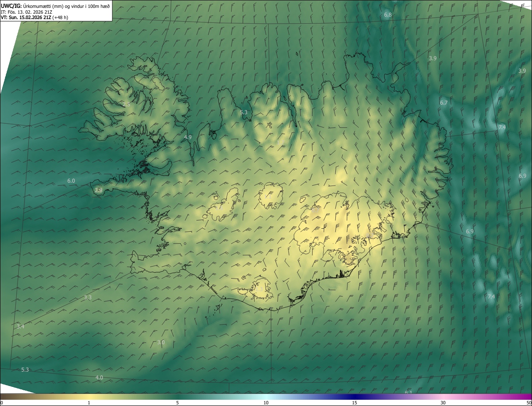Image resolution: width=532 pixels, height=406 pixels.
Task: Click the 50 tick label on the color scale
Action: pos(529,403)
